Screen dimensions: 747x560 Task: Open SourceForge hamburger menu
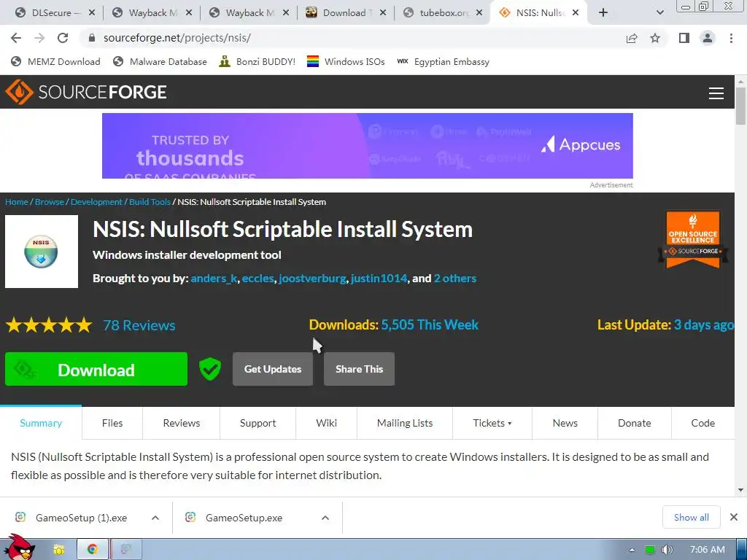coord(716,93)
